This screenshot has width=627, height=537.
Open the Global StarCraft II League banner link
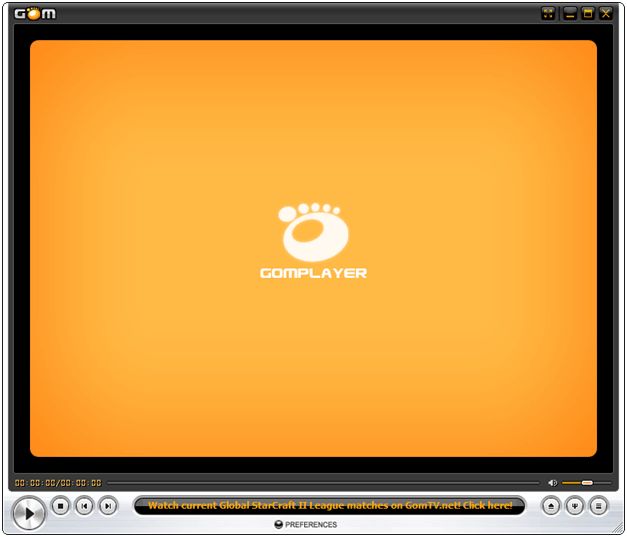click(x=329, y=506)
